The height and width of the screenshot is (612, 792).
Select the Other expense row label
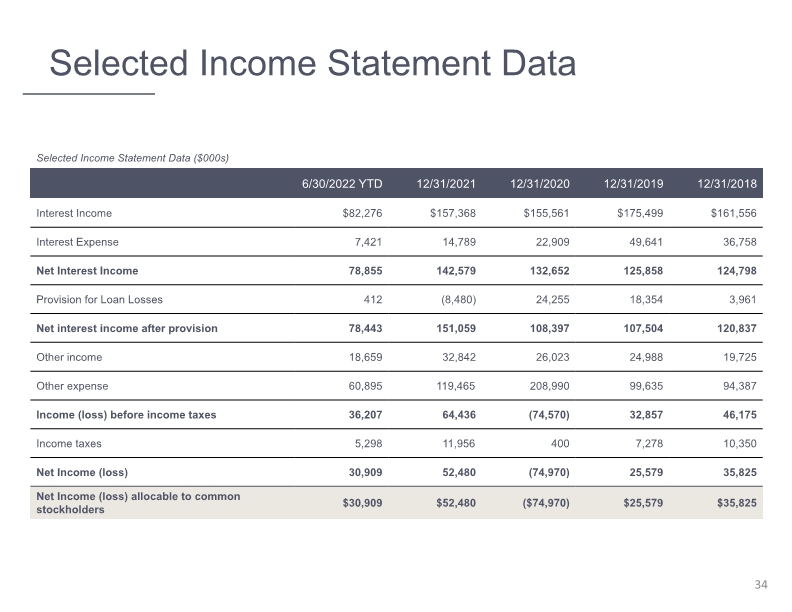click(72, 386)
